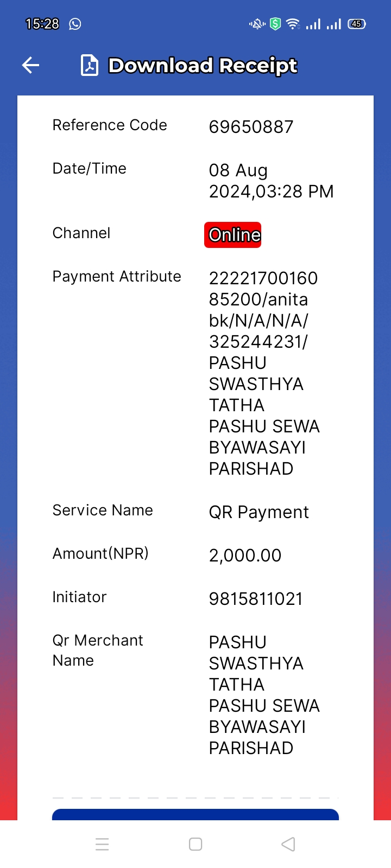Open WhatsApp notification icon in status bar
Image resolution: width=391 pixels, height=868 pixels.
pos(75,24)
